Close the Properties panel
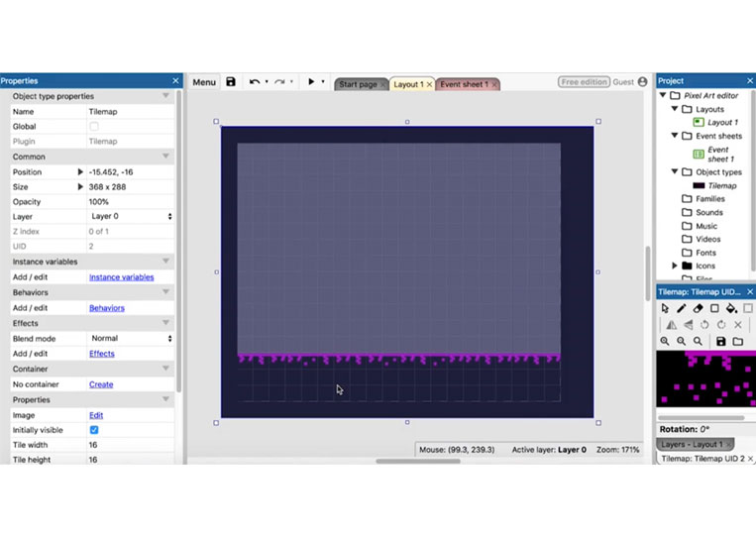Viewport: 756px width, 536px height. [175, 80]
